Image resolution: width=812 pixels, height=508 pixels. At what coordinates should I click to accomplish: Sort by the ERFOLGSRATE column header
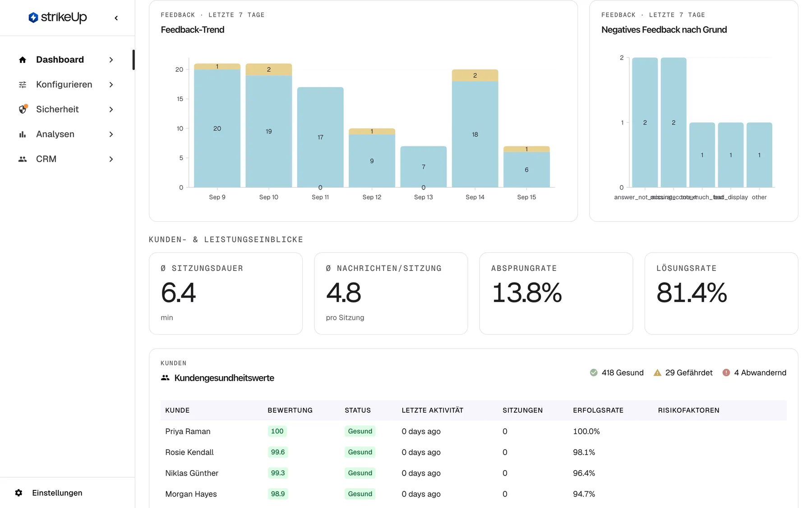point(598,410)
